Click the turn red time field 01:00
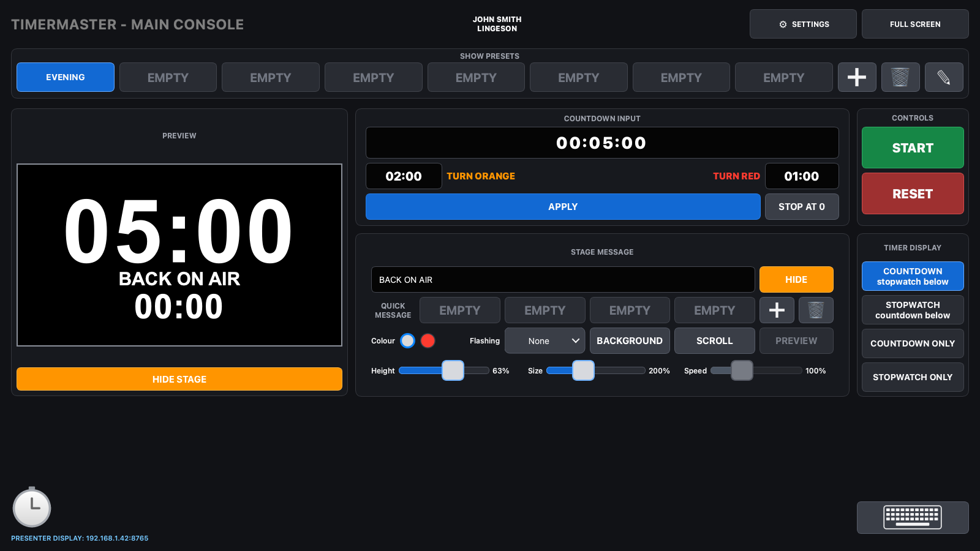 802,176
